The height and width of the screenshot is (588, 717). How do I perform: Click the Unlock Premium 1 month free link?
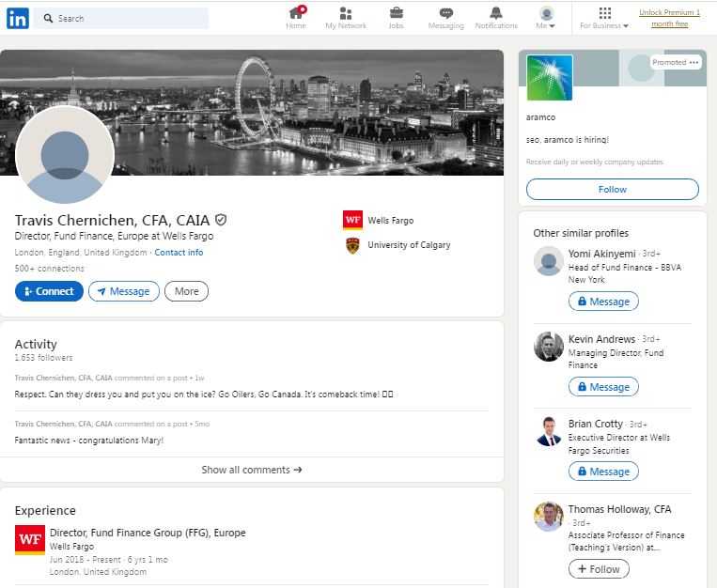tap(669, 18)
